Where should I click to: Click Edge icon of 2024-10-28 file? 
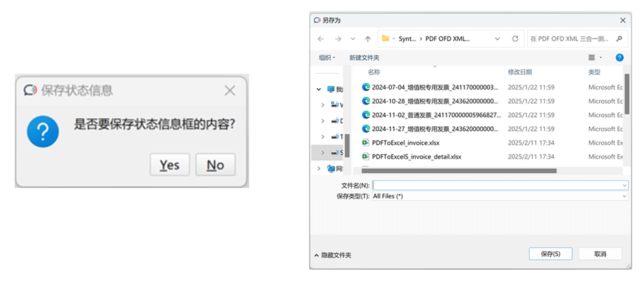click(366, 101)
